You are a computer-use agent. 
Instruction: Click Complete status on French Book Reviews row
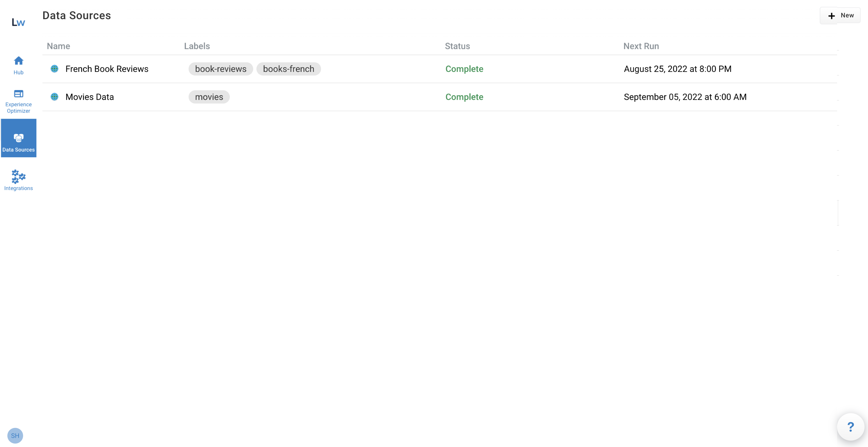464,69
